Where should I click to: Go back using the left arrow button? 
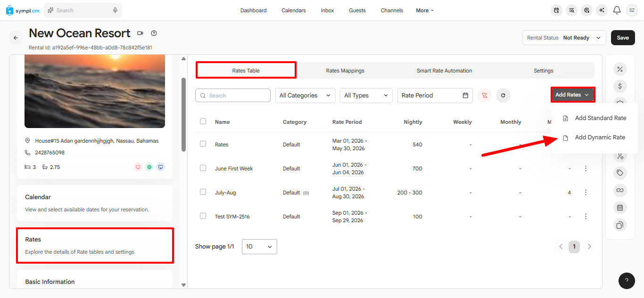tap(16, 38)
